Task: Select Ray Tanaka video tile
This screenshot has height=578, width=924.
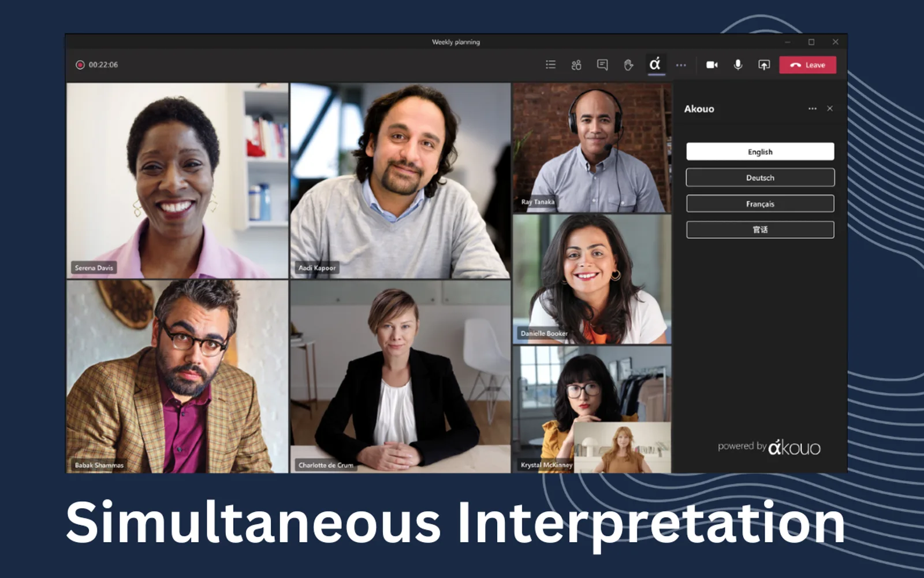Action: pos(592,147)
